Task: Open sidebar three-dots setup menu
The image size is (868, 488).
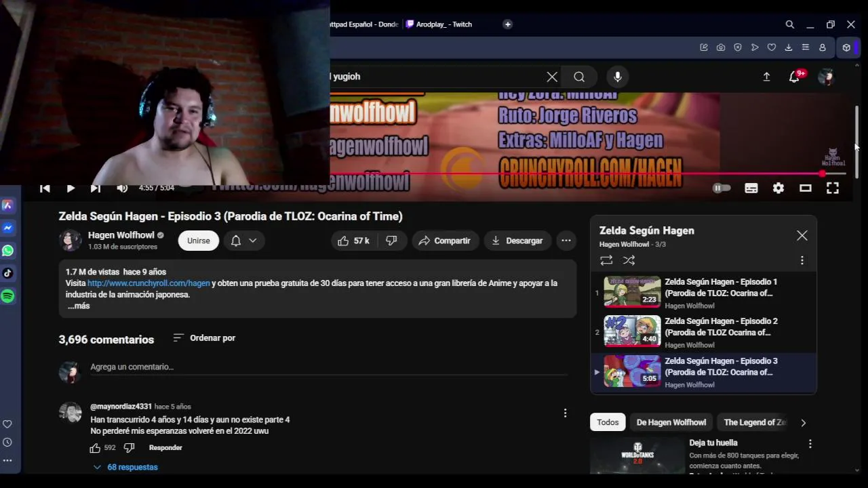Action: [7, 460]
